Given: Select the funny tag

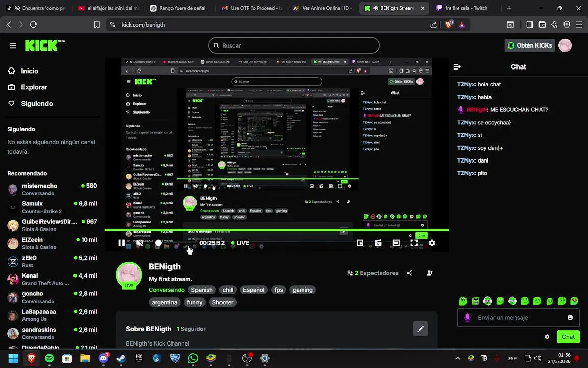Looking at the screenshot, I should (x=194, y=302).
